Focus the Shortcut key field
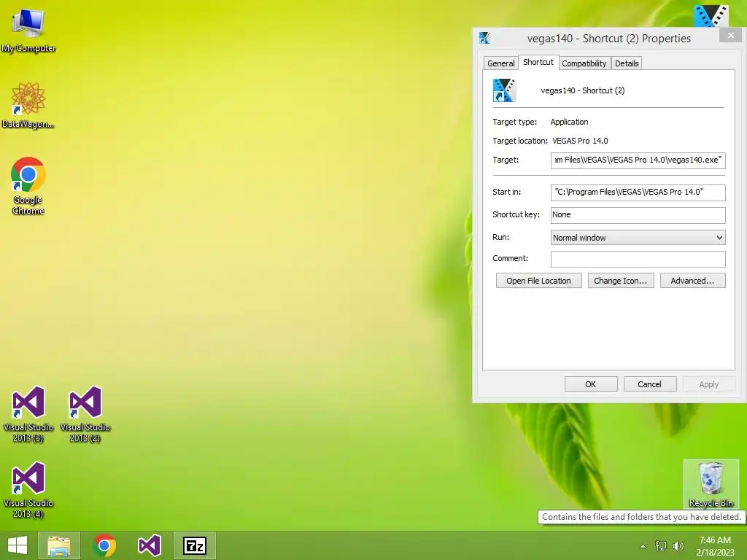This screenshot has height=560, width=747. [638, 215]
